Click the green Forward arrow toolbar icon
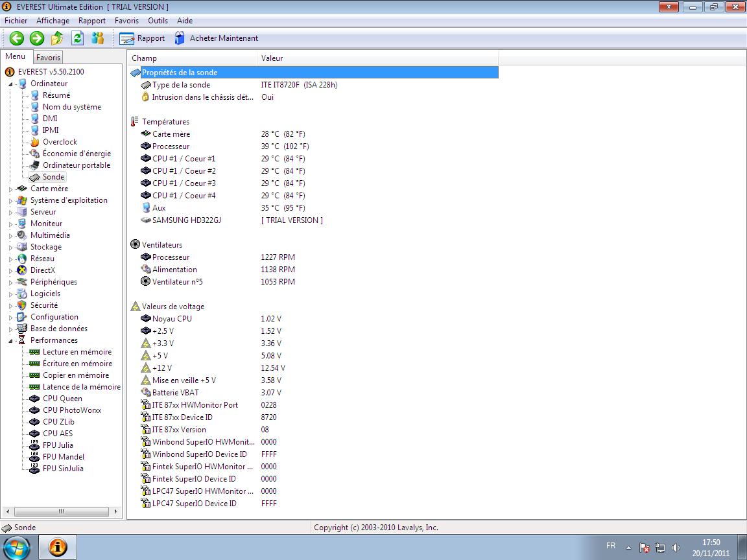This screenshot has width=747, height=560. coord(37,38)
